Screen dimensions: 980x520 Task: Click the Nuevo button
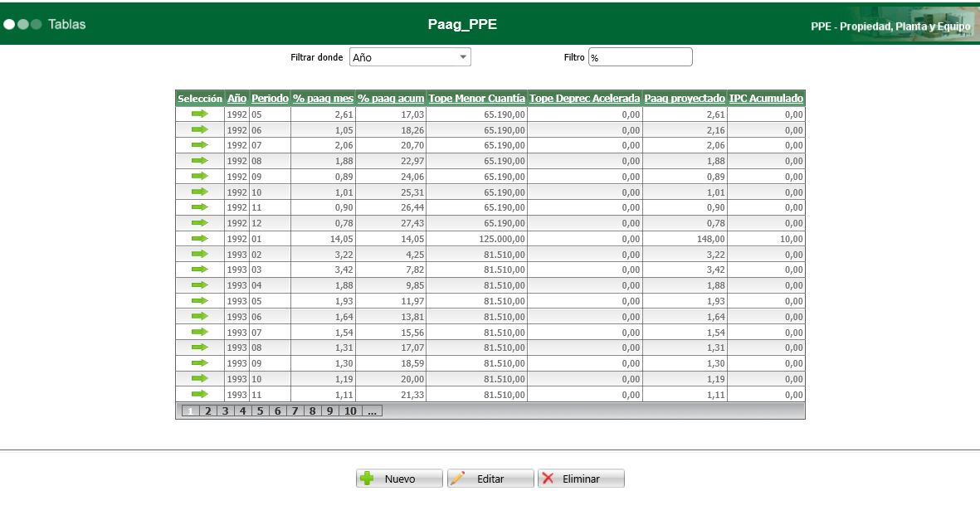399,479
